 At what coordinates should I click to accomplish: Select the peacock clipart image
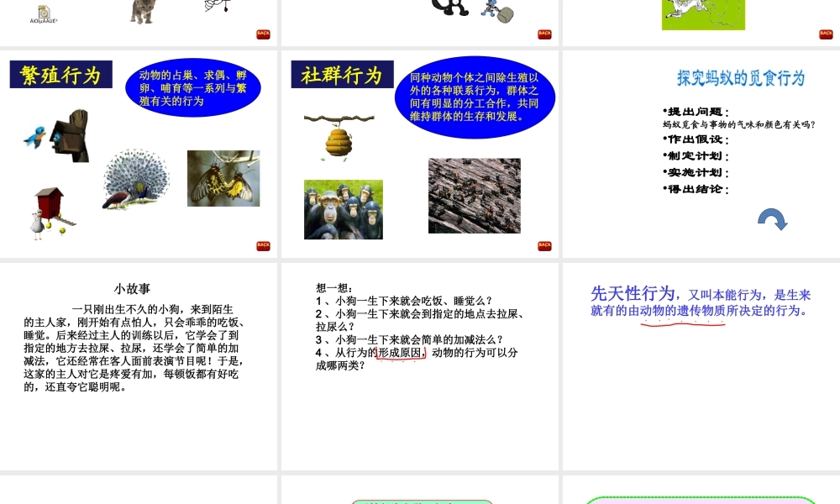[x=136, y=180]
